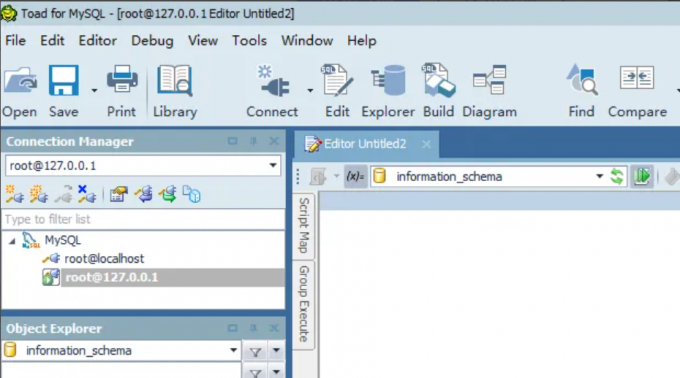Select the MySQL tree item

coord(62,240)
